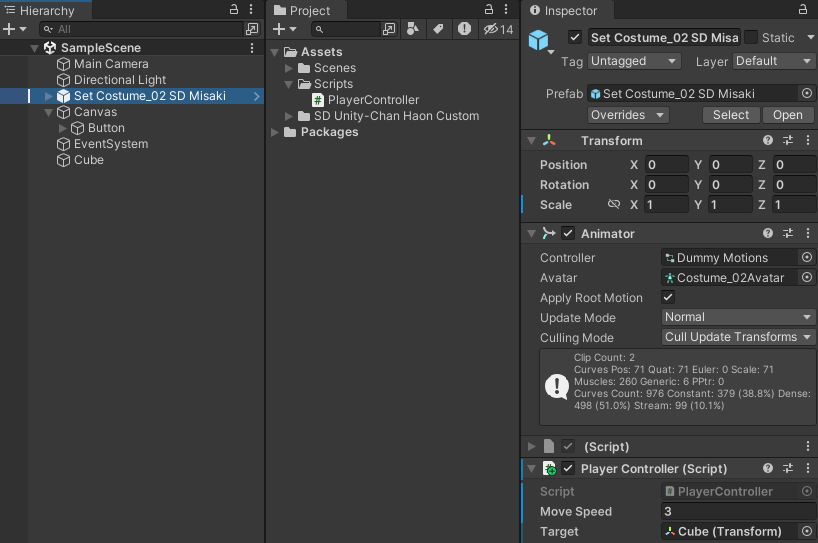818x543 pixels.
Task: Open Hierarchy search in window icon
Action: 252,29
